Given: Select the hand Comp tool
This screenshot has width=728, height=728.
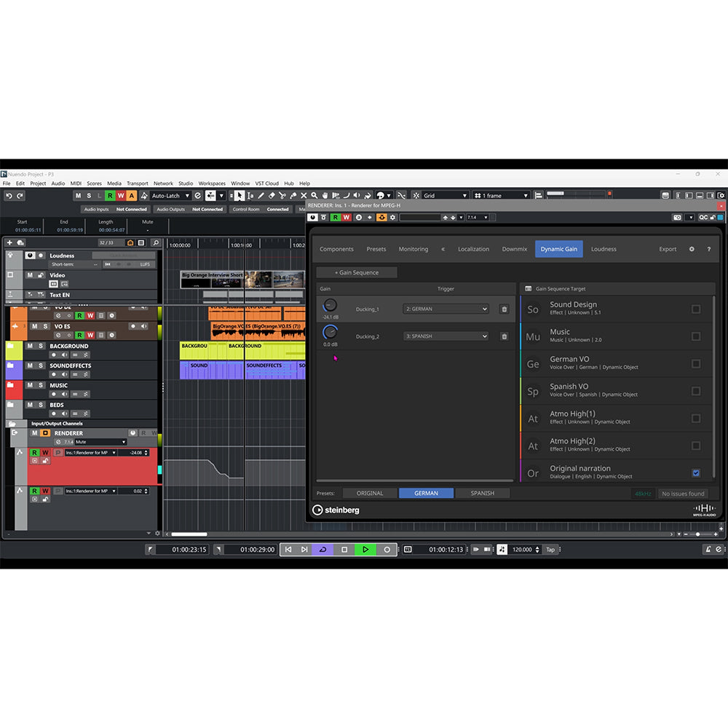Looking at the screenshot, I should tap(325, 195).
